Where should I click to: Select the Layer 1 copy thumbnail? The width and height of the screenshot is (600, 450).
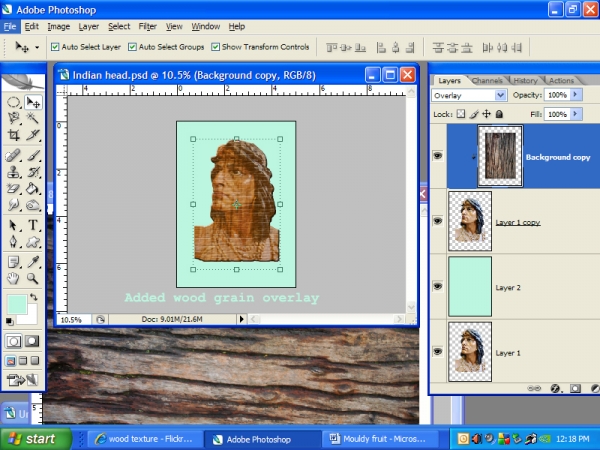pyautogui.click(x=470, y=221)
